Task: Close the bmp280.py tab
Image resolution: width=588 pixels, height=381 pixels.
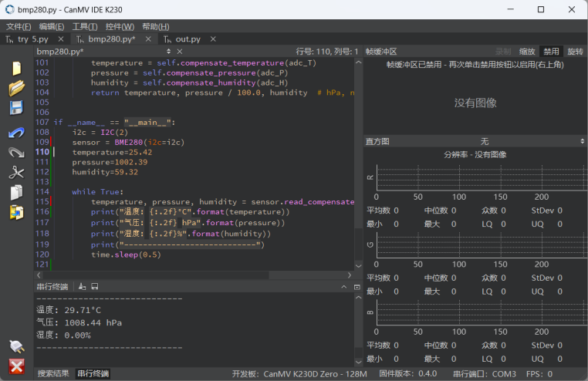Action: pyautogui.click(x=148, y=39)
